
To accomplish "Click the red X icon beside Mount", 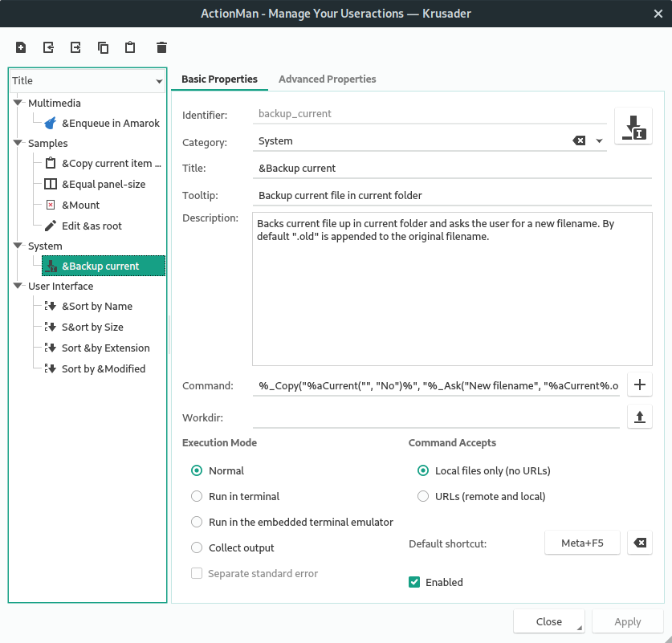I will click(51, 205).
